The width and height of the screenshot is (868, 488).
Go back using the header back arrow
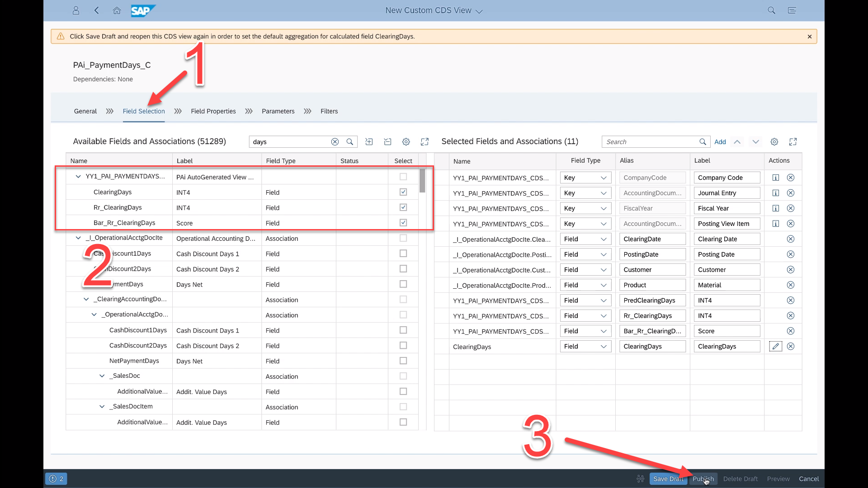coord(96,10)
